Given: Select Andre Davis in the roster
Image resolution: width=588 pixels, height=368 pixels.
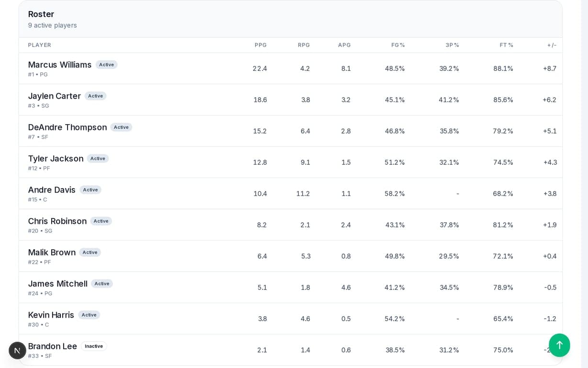Looking at the screenshot, I should [52, 190].
